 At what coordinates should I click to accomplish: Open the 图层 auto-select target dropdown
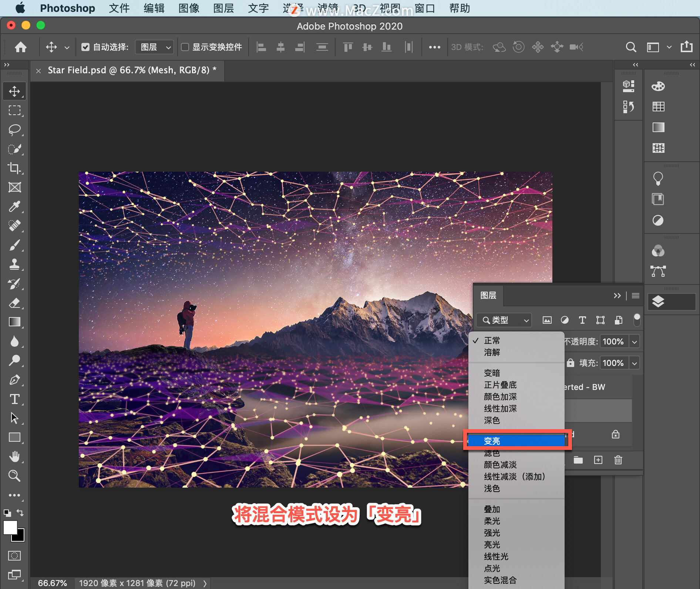[154, 47]
